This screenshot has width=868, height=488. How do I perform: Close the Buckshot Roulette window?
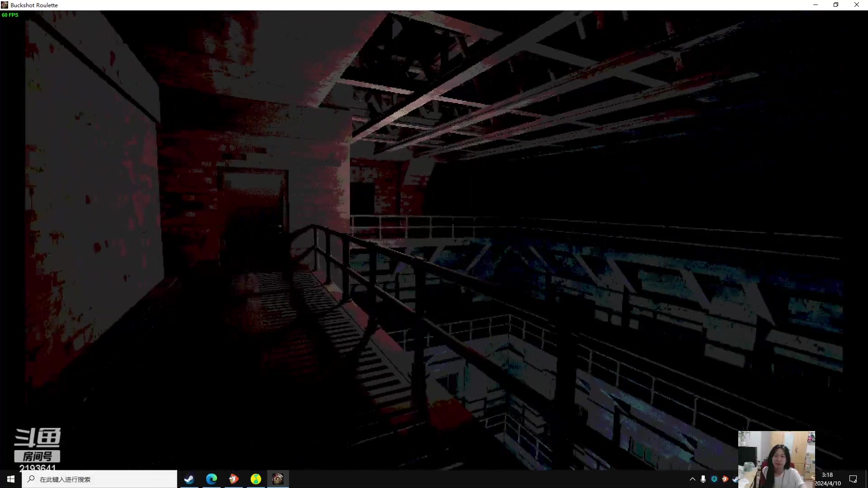pyautogui.click(x=856, y=5)
